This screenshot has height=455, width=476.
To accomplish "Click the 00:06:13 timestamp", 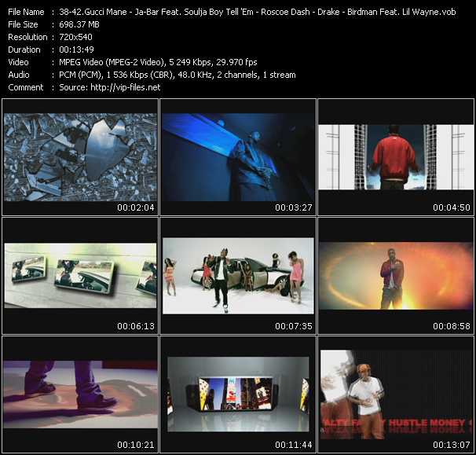I will (136, 326).
